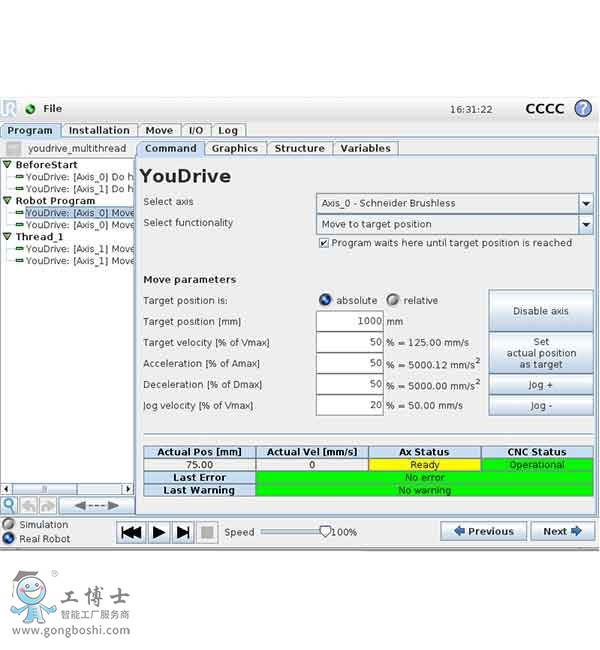Click the step forward button
Viewport: 600px width, 650px height.
183,532
